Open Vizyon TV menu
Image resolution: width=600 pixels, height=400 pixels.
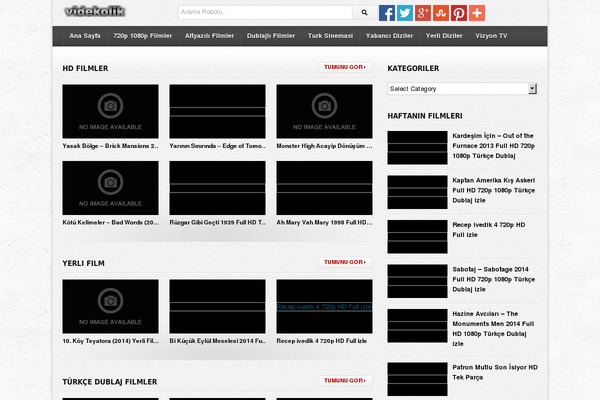(x=491, y=36)
